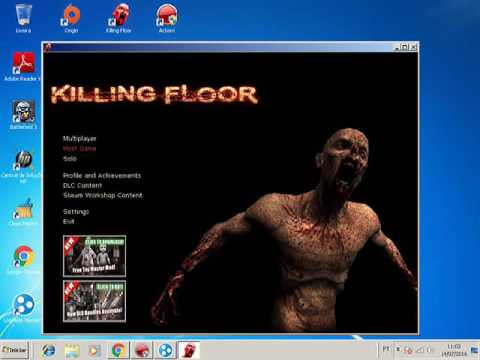Click the Killing Floor window title bar icon

(49, 47)
